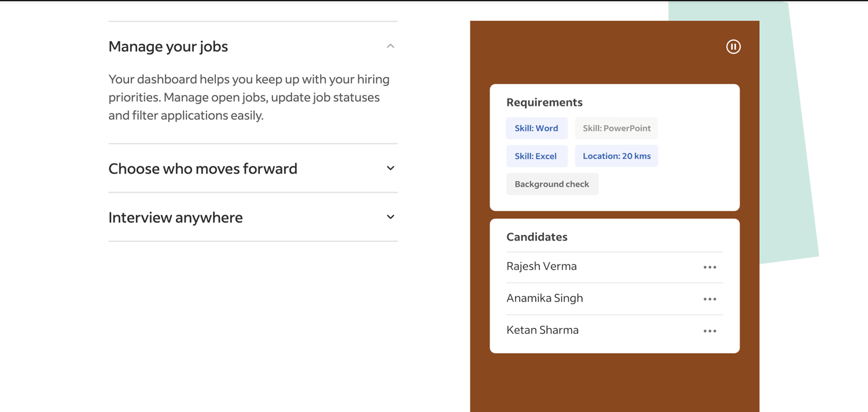Collapse the Manage your jobs chevron
868x412 pixels.
point(391,46)
